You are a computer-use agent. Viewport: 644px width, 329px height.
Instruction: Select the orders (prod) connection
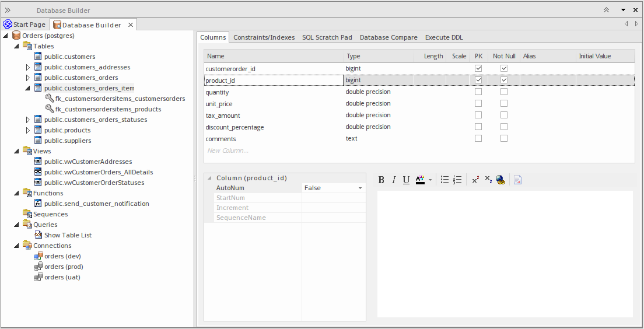pos(64,267)
